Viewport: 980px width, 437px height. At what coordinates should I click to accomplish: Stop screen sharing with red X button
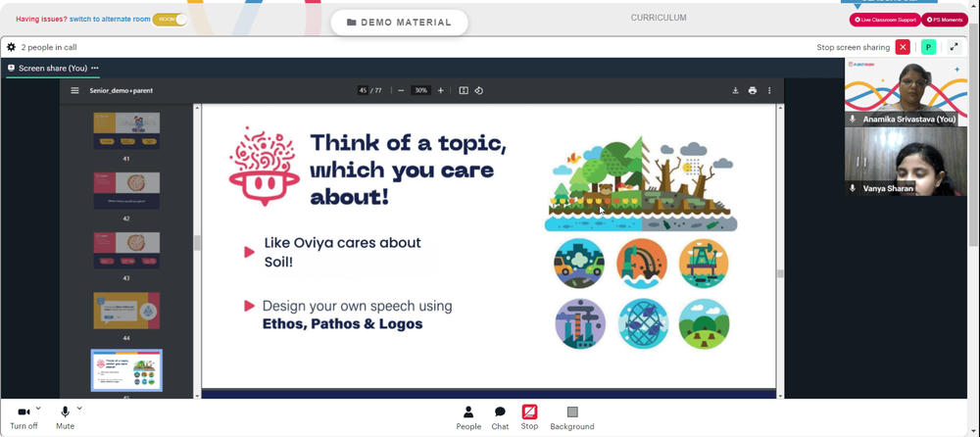(903, 47)
